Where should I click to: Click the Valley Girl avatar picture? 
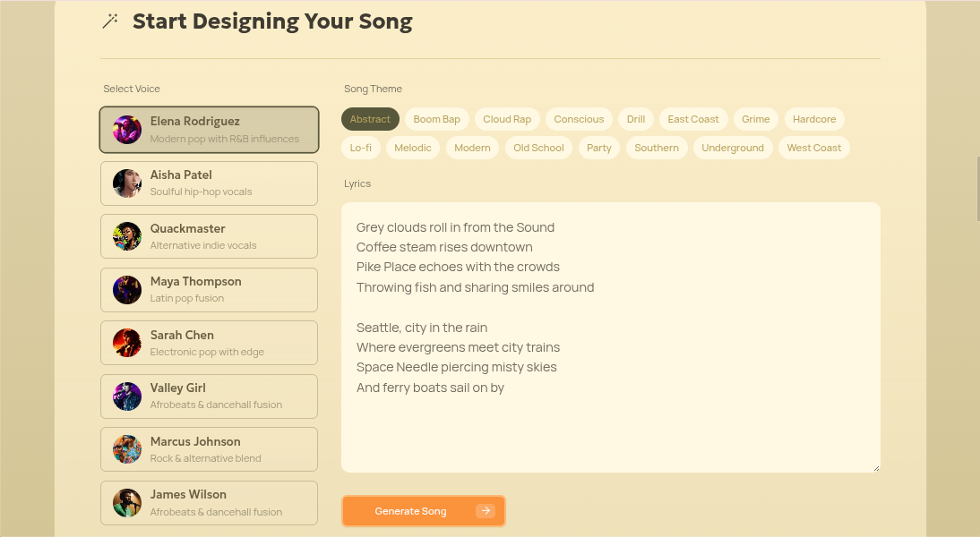point(126,396)
